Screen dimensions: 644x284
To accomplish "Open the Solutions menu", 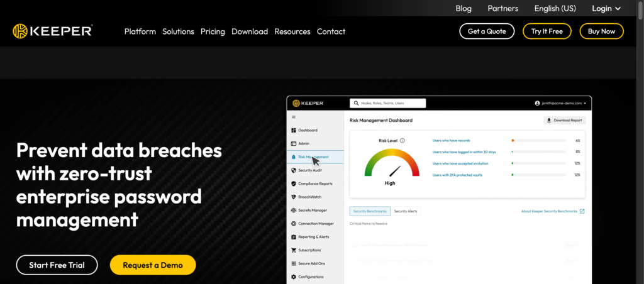I will [178, 31].
